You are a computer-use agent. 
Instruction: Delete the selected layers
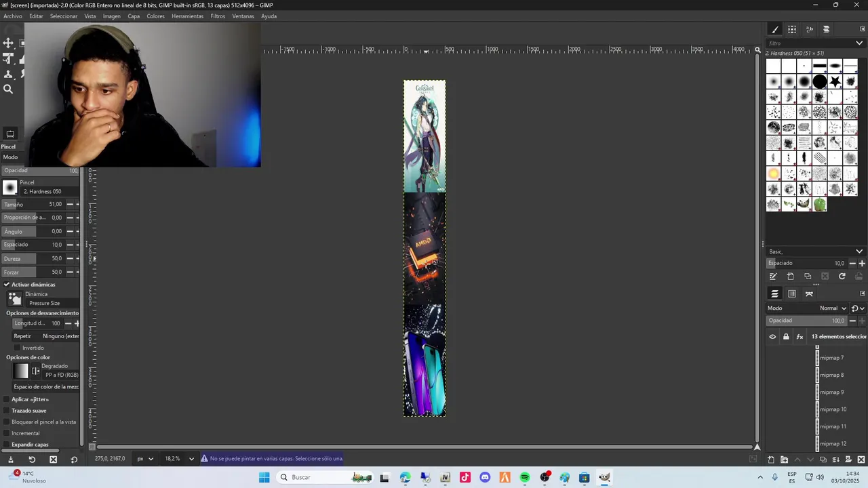(x=861, y=460)
